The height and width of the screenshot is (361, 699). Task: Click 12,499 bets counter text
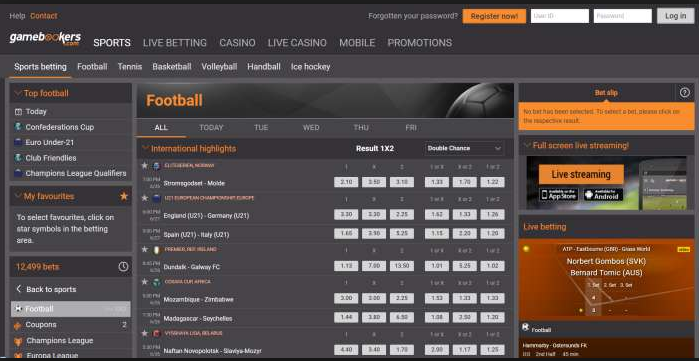[x=38, y=267]
